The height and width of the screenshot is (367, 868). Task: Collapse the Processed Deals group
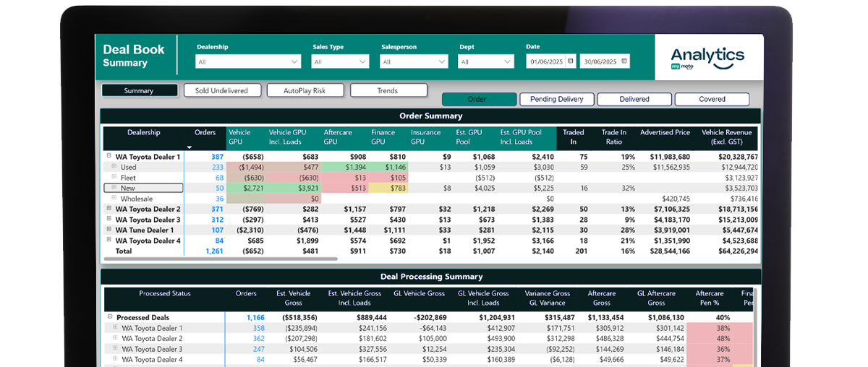(110, 317)
